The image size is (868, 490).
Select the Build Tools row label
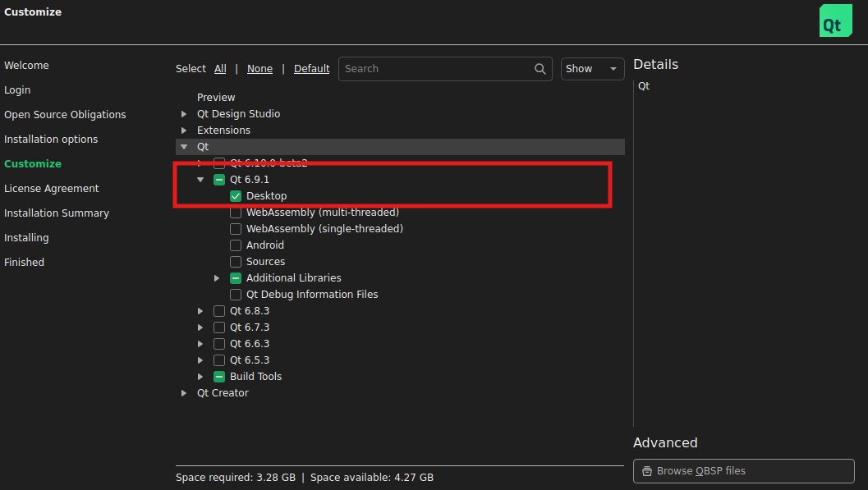point(255,377)
